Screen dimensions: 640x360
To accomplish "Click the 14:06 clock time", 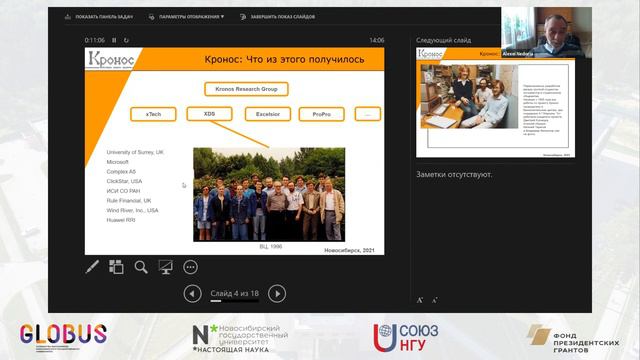I will coord(377,40).
